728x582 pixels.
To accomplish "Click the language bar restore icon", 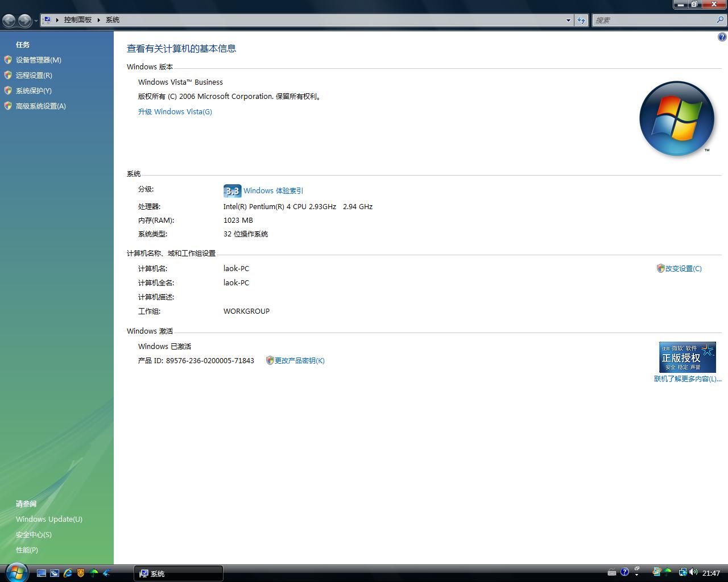I will (x=638, y=568).
